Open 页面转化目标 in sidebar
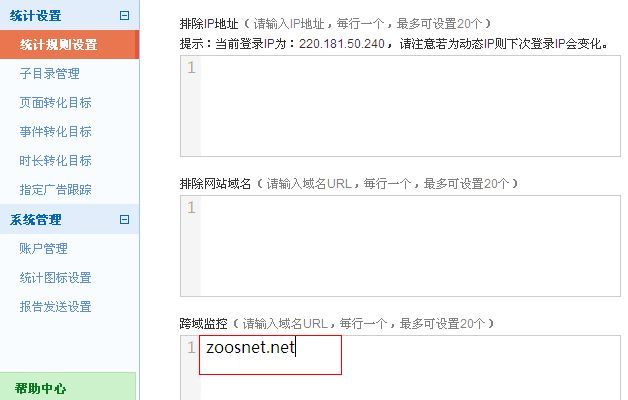The image size is (628, 400). pyautogui.click(x=56, y=103)
